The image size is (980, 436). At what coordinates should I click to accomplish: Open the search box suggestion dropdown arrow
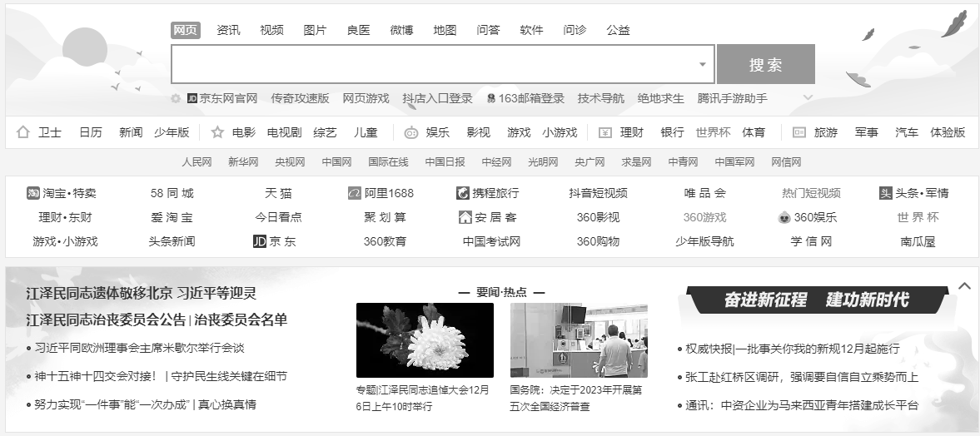click(x=702, y=65)
